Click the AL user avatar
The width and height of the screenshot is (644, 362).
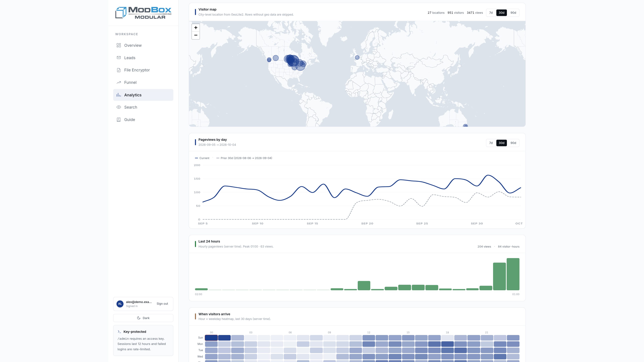[x=120, y=304]
